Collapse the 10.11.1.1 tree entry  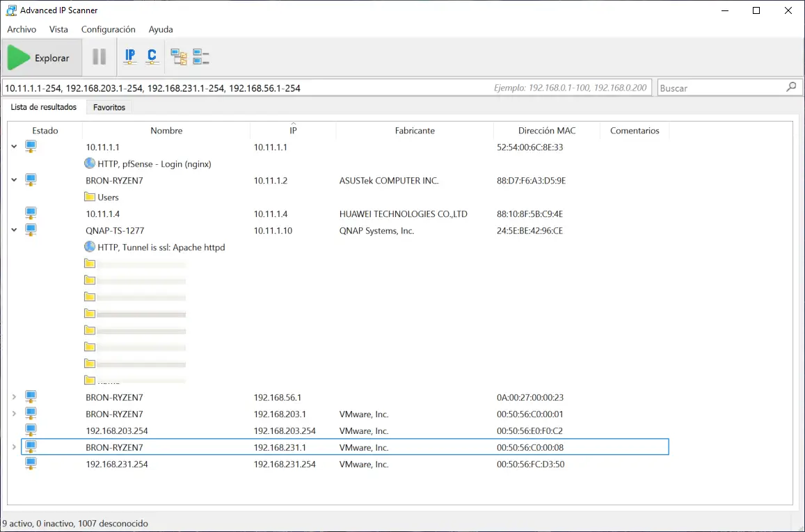pos(14,147)
